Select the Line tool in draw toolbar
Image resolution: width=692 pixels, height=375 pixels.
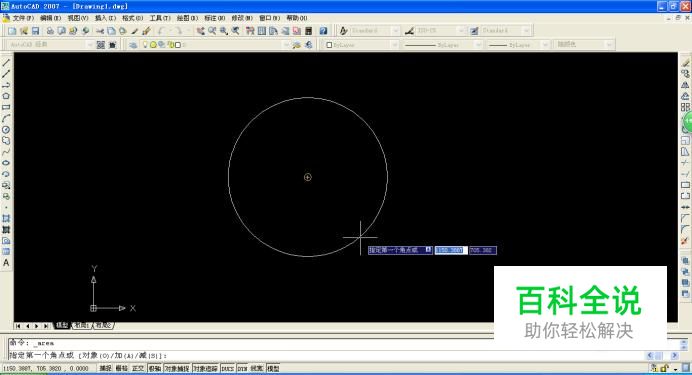[x=6, y=63]
